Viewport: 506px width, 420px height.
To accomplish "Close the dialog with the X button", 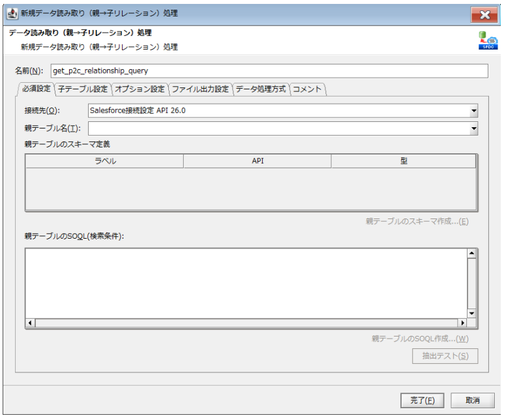I will click(x=484, y=15).
